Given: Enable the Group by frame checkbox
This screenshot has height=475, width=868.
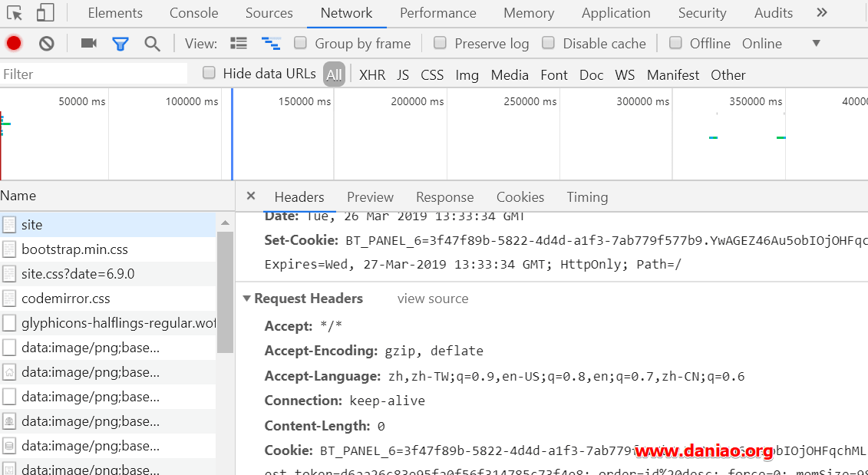Looking at the screenshot, I should pos(301,43).
